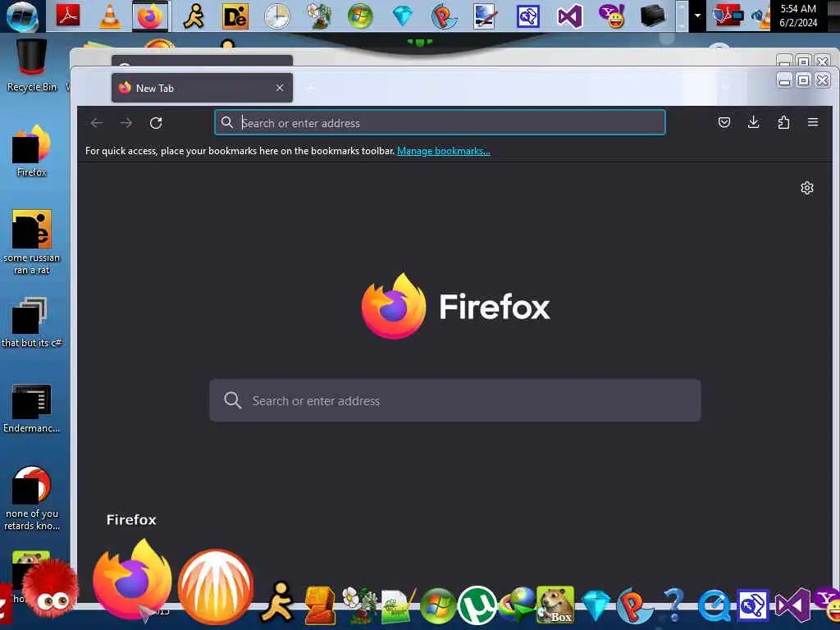The image size is (840, 630).
Task: Open Yahoo Messenger on the taskbar
Action: click(612, 16)
